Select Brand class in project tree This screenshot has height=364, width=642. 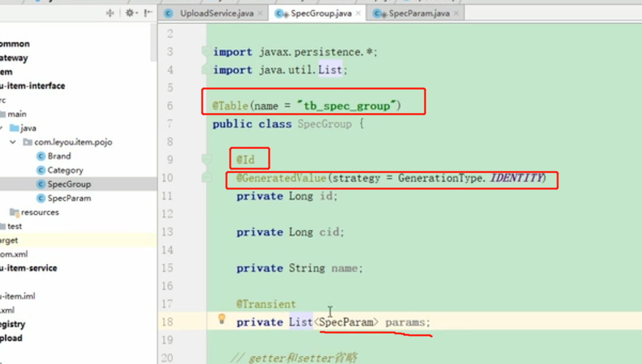pyautogui.click(x=59, y=156)
